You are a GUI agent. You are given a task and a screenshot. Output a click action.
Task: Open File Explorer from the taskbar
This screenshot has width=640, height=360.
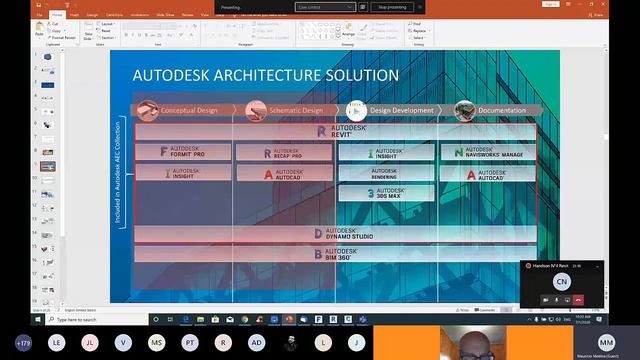[200, 320]
